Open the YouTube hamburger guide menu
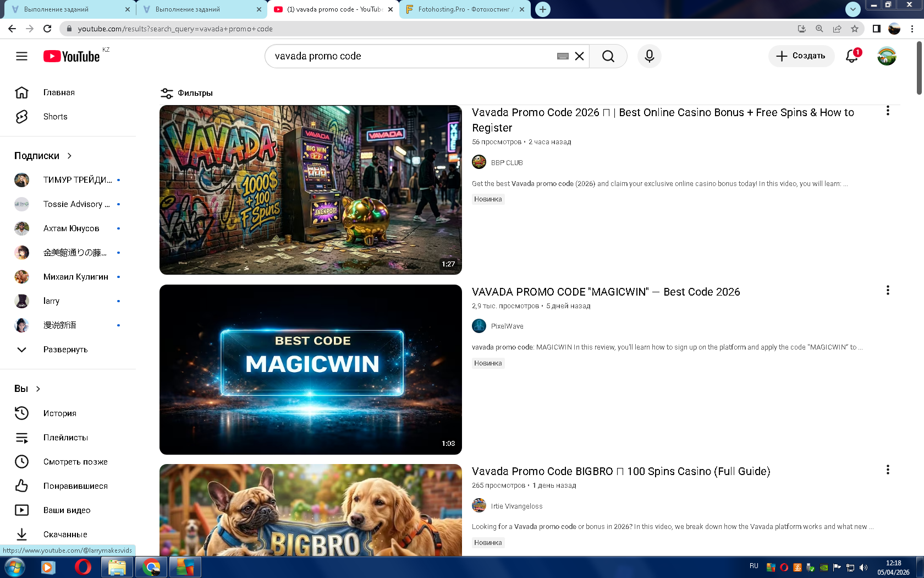This screenshot has height=578, width=924. click(x=21, y=56)
